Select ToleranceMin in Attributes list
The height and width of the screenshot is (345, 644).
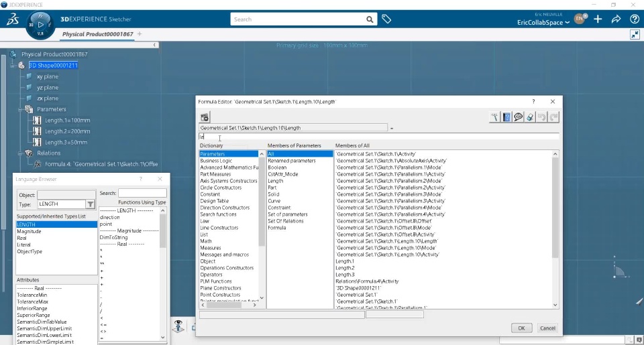[x=32, y=295]
